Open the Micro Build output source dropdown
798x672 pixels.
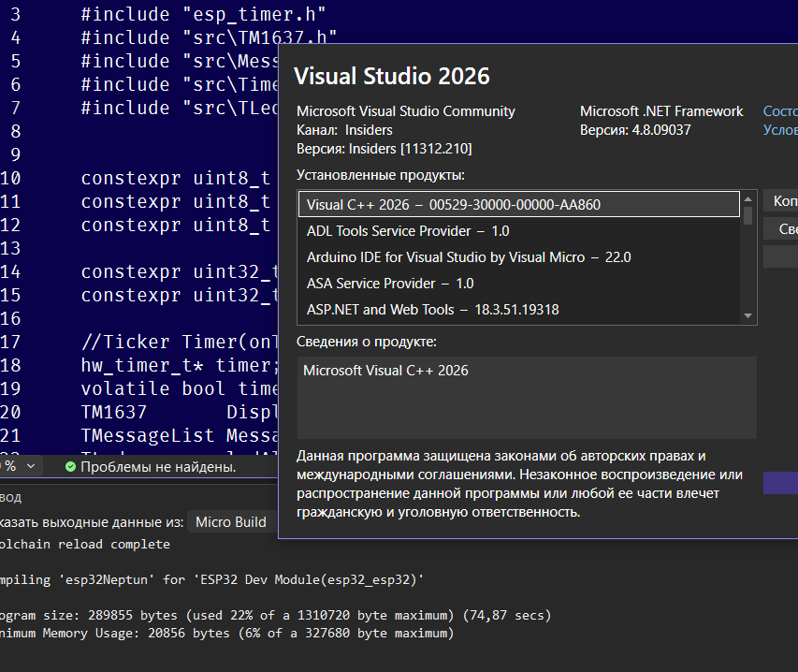click(x=231, y=522)
